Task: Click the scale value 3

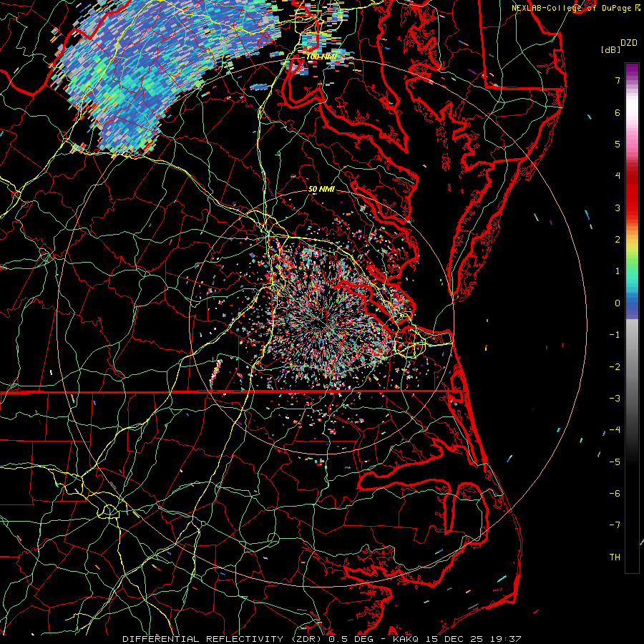Action: 618,208
